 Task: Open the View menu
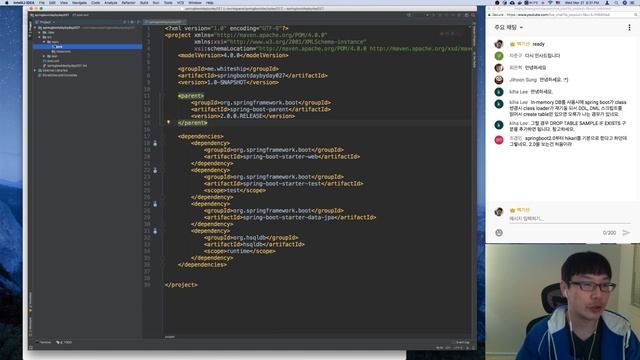click(64, 2)
